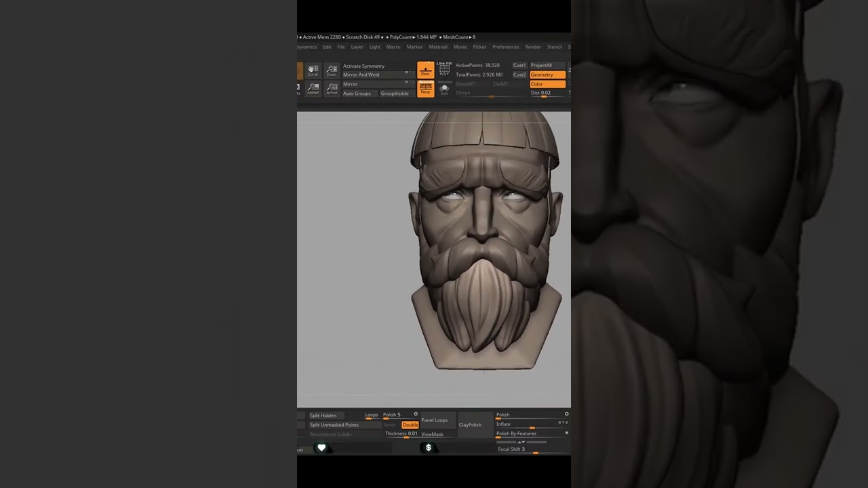Disable the Double option

pyautogui.click(x=410, y=425)
